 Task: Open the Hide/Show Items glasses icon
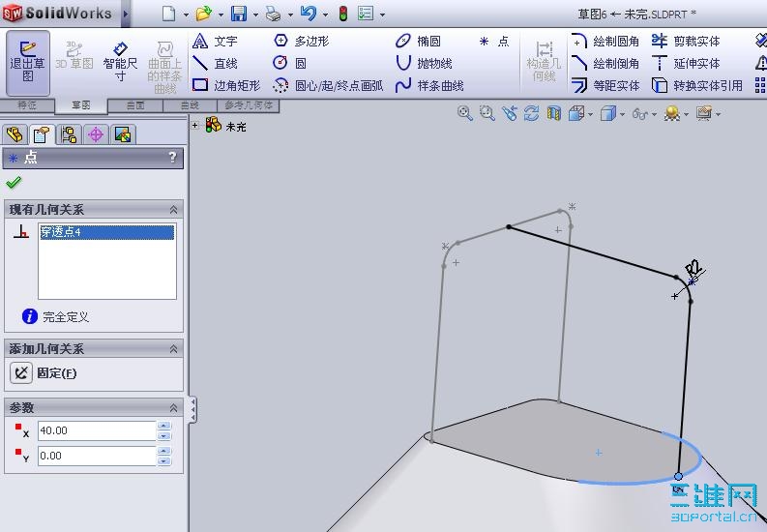tap(640, 113)
